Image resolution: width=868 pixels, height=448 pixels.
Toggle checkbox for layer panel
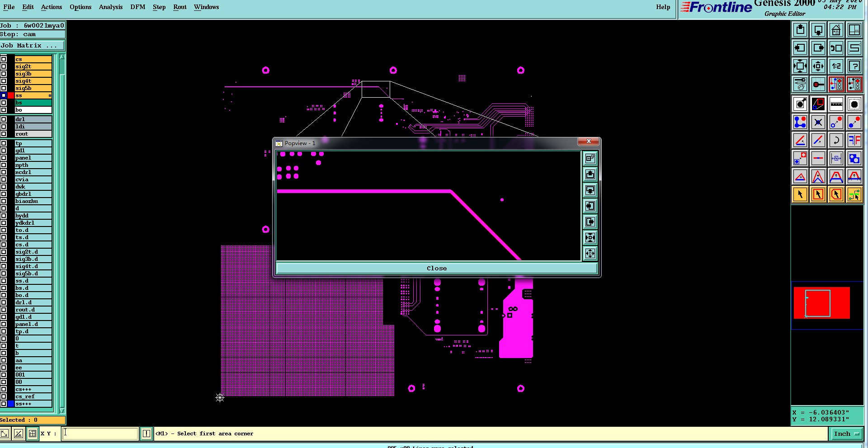click(4, 158)
